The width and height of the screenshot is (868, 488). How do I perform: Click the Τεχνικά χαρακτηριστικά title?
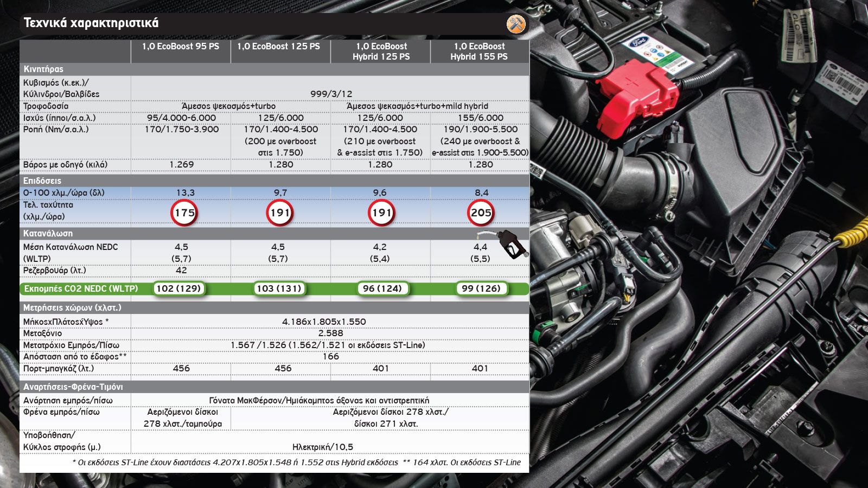point(91,23)
